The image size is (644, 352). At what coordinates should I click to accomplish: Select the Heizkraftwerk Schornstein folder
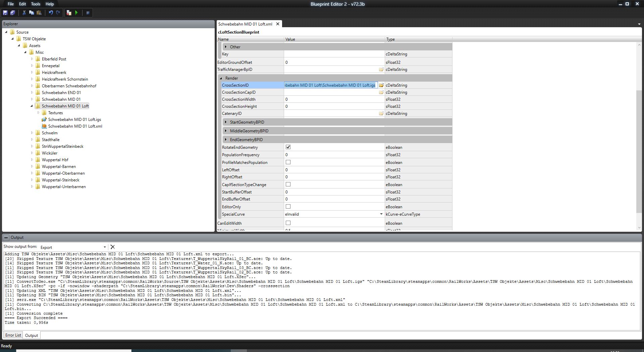(x=65, y=79)
